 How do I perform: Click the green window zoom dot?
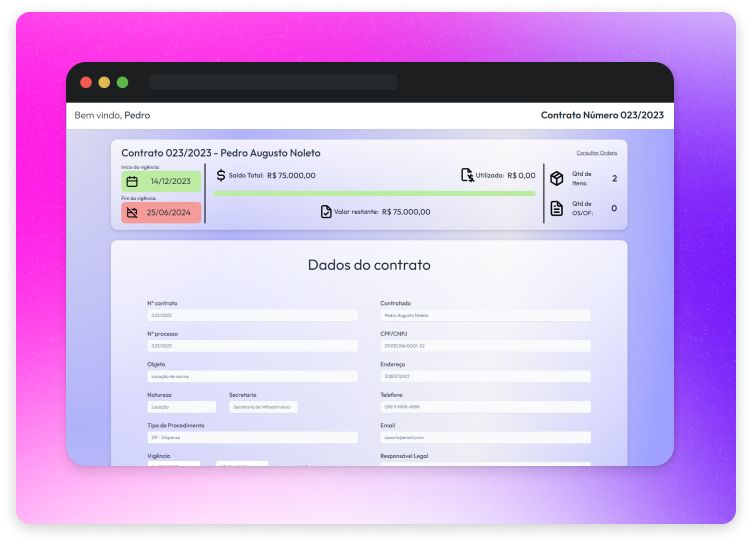coord(122,82)
